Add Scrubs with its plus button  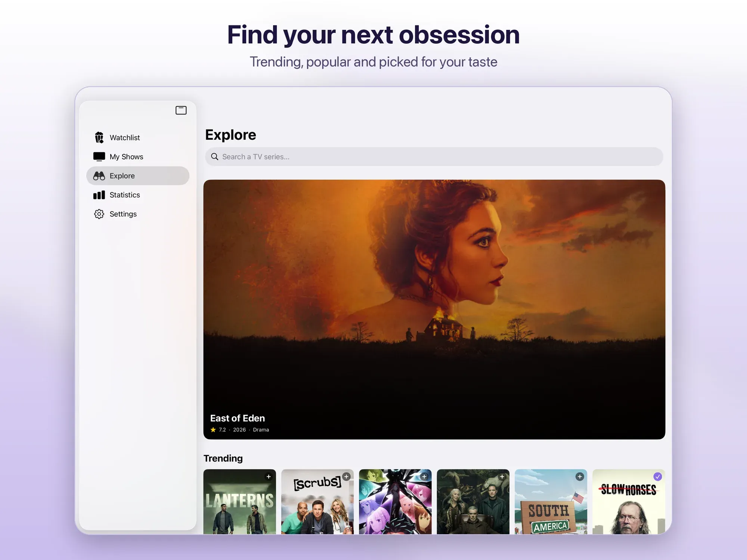tap(346, 477)
